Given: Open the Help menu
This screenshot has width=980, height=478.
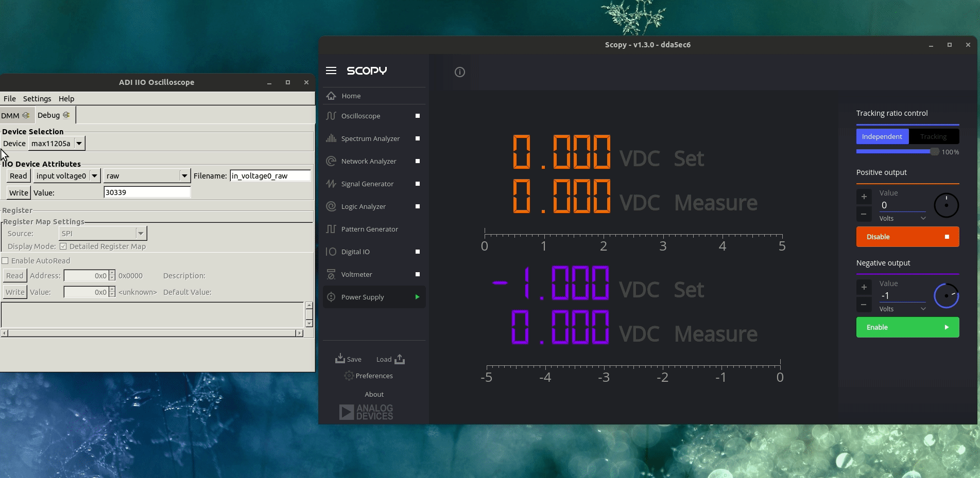Looking at the screenshot, I should [66, 99].
